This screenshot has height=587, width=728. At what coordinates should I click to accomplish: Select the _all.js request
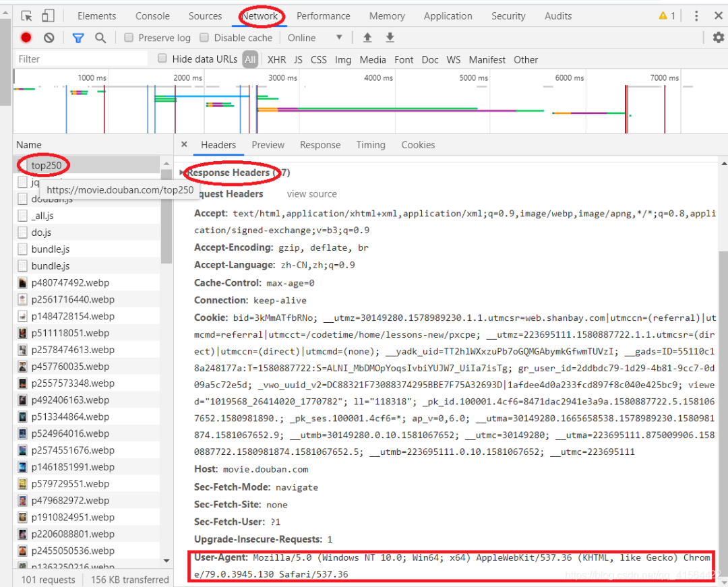[86, 215]
